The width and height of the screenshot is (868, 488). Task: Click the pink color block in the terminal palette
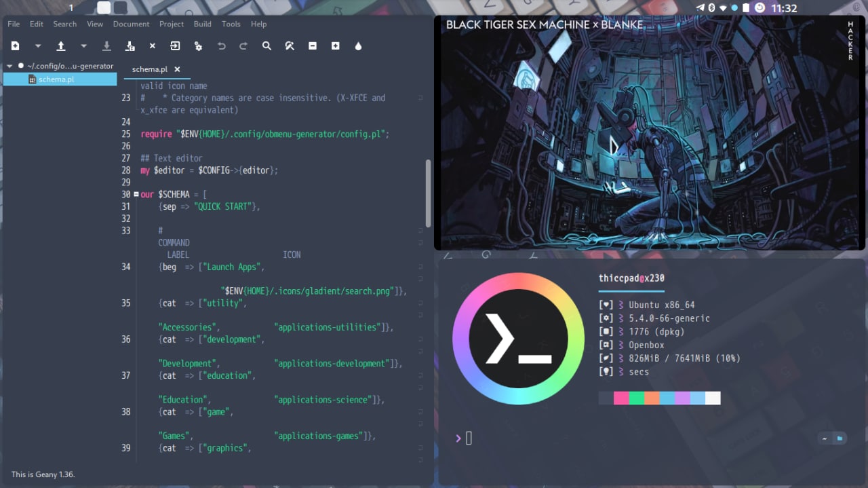click(621, 398)
